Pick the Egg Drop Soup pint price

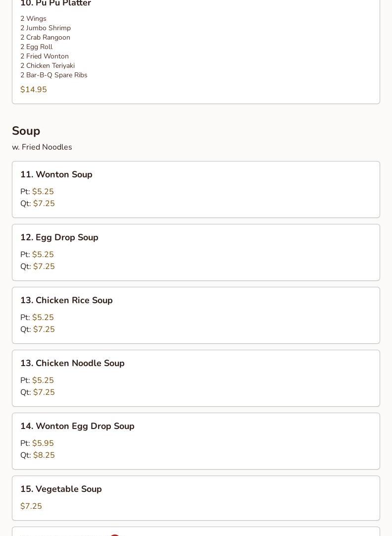tap(43, 255)
